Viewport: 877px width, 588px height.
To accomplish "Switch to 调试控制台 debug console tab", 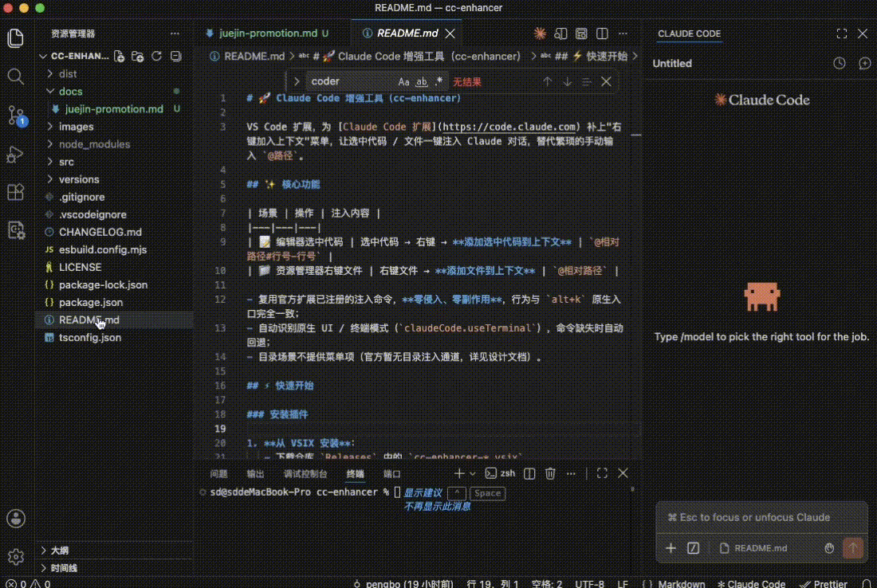I will point(305,473).
